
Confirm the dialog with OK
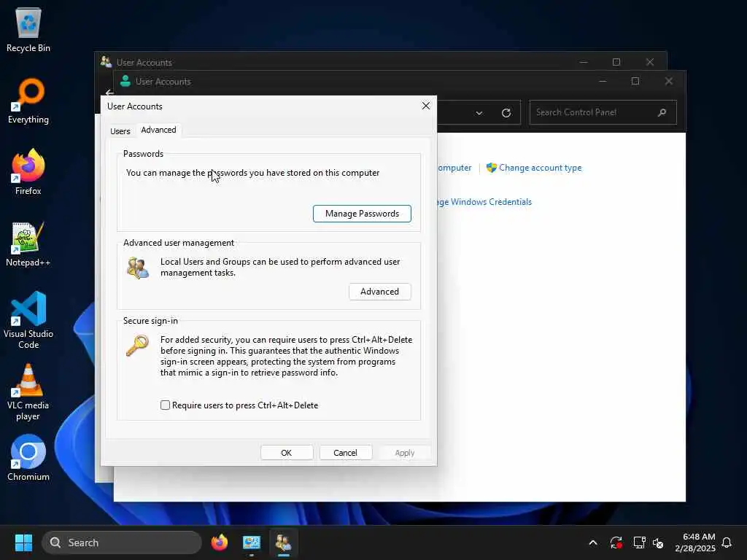(x=286, y=452)
